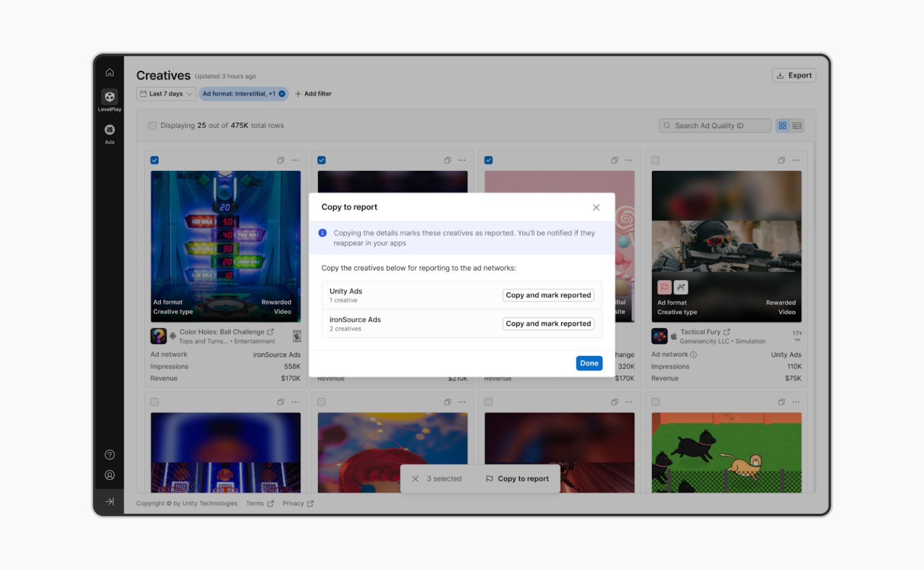Check the Displaying 25 rows checkbox
This screenshot has width=924, height=570.
(x=152, y=125)
